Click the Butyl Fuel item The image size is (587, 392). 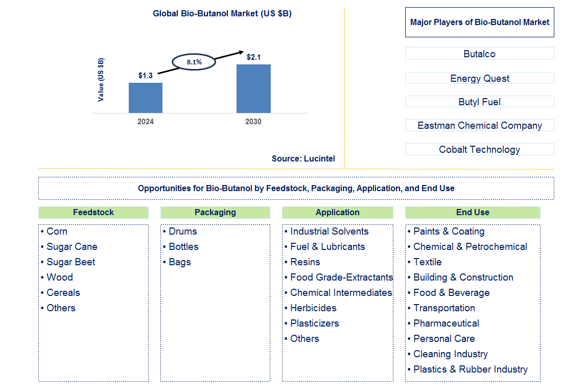click(479, 101)
